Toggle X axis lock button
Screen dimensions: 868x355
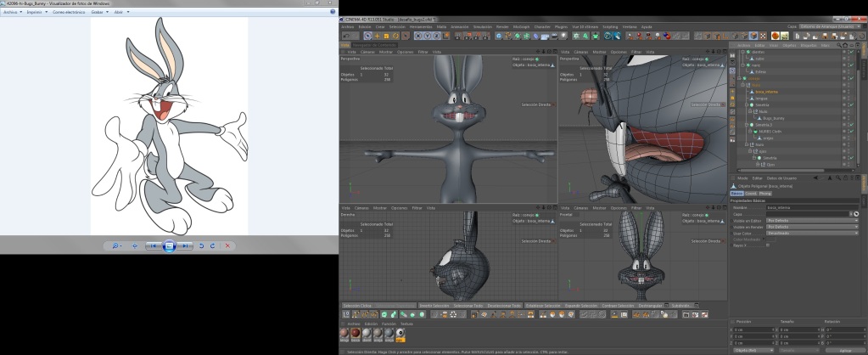click(x=418, y=36)
